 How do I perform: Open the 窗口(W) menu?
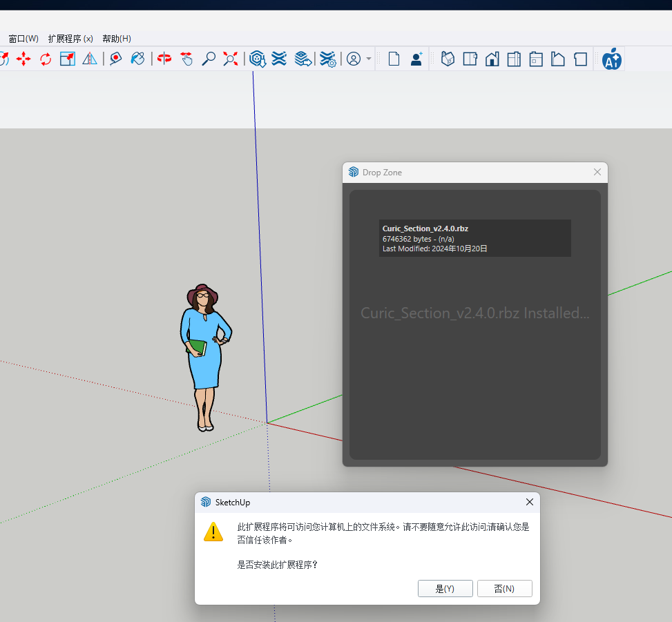point(23,39)
